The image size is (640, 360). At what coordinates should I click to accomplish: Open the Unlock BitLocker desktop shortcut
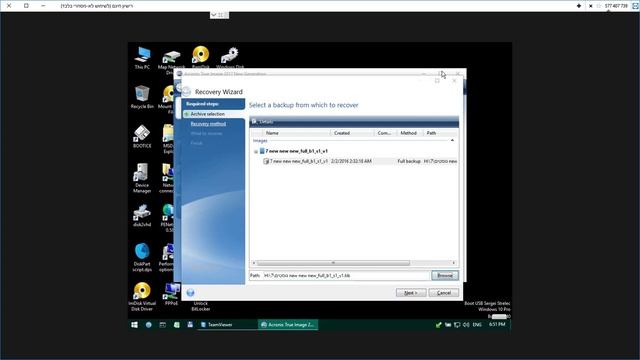[x=200, y=306]
